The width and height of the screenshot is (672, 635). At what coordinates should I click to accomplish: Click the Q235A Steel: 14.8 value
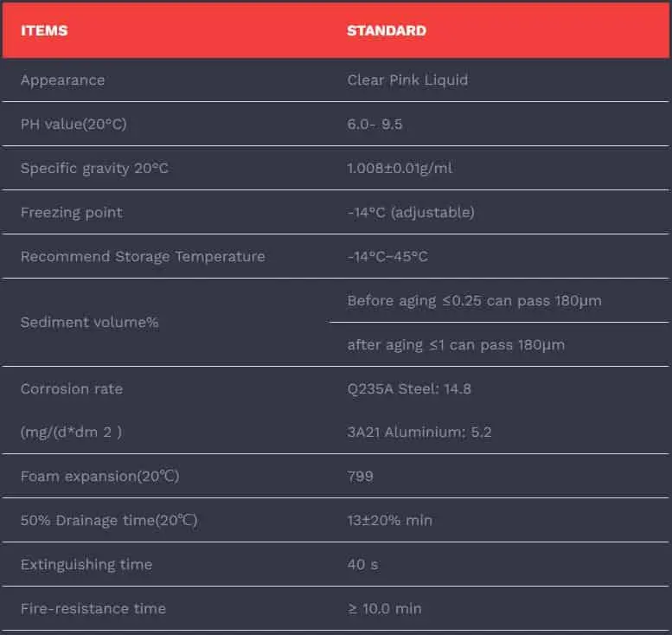point(409,388)
